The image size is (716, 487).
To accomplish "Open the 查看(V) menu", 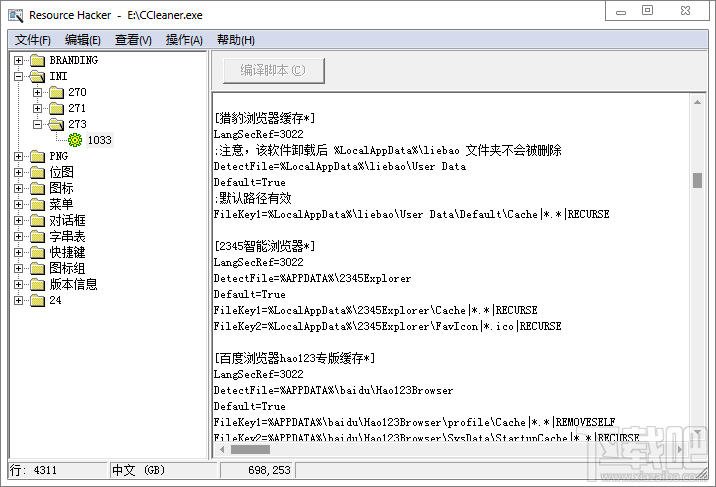I will coord(133,40).
